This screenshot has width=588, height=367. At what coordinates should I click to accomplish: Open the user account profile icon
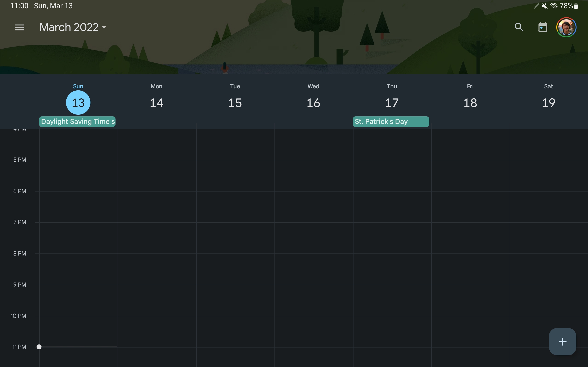coord(566,27)
